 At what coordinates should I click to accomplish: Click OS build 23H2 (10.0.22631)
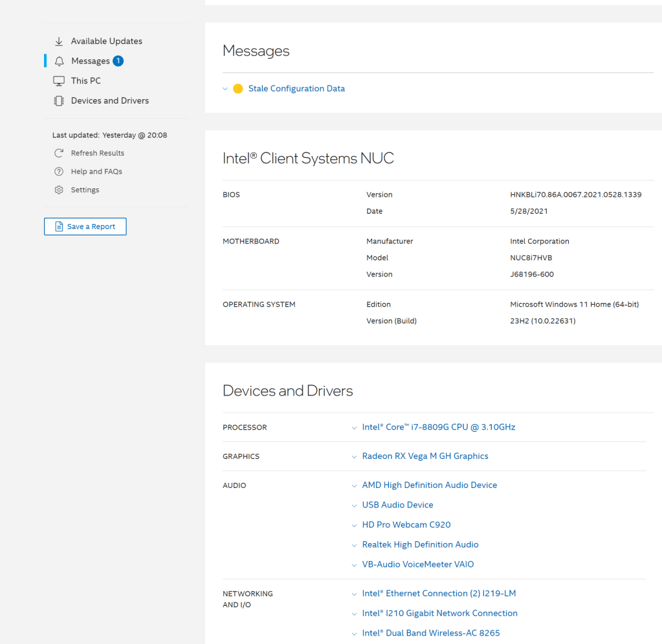pos(542,321)
